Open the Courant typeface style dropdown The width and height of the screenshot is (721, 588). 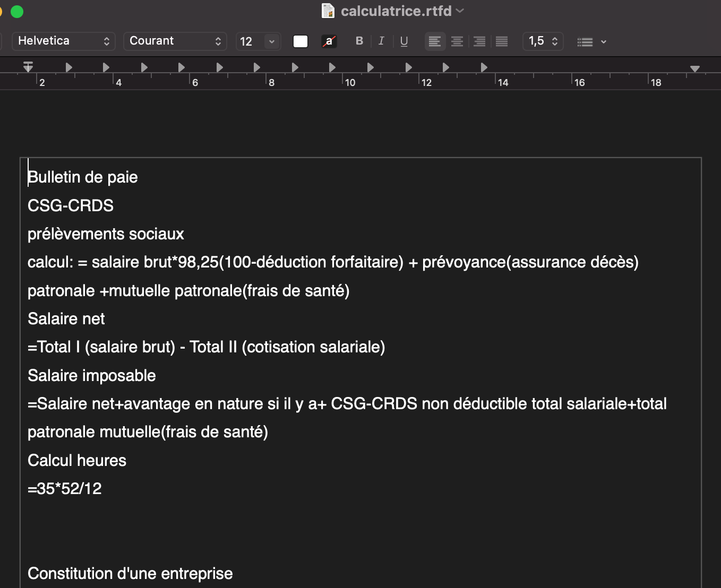pyautogui.click(x=175, y=41)
